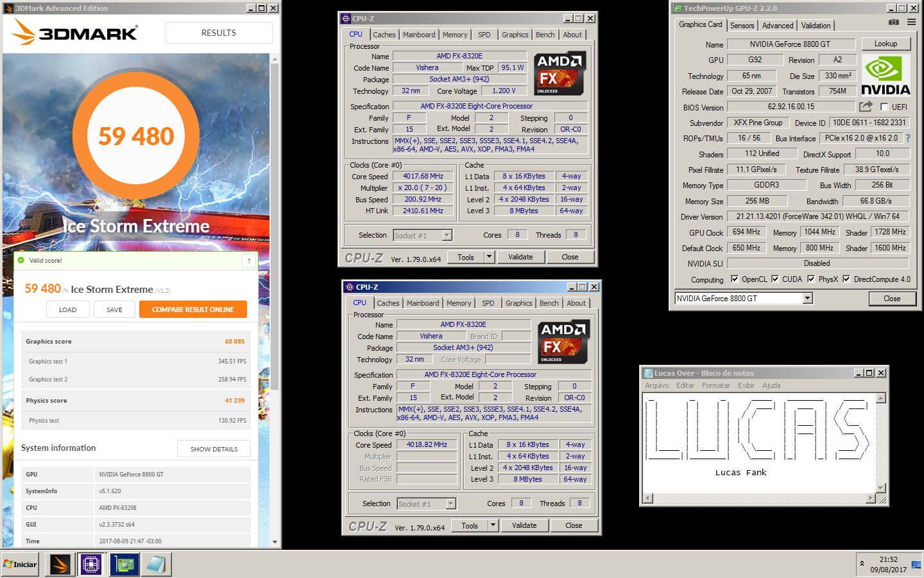Open CPU-Z taskbar icon
The image size is (924, 578).
click(x=91, y=565)
